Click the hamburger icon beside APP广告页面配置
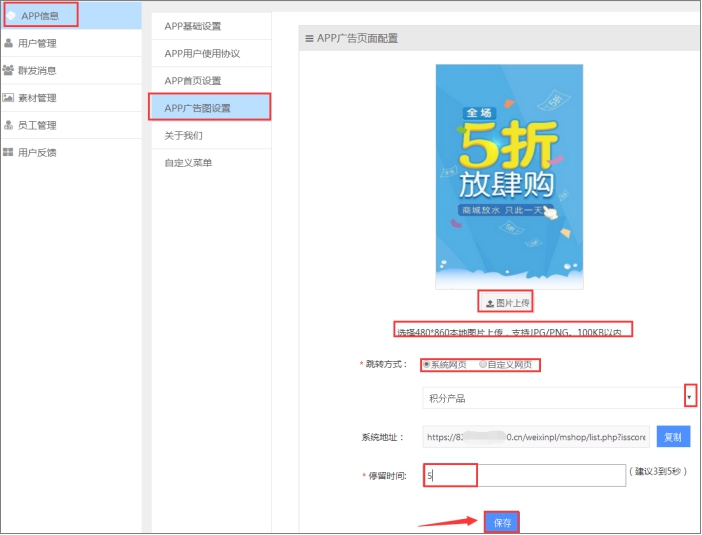 (x=309, y=39)
